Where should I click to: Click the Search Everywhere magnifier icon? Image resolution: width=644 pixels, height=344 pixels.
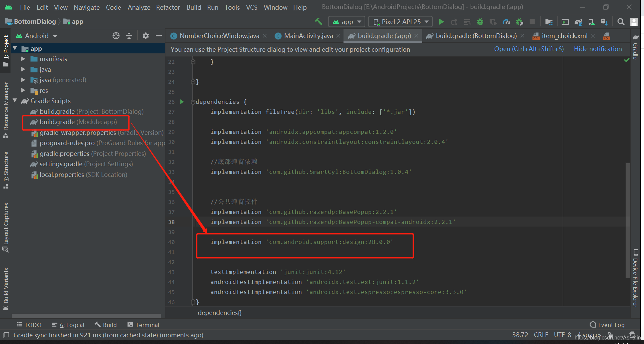click(621, 22)
